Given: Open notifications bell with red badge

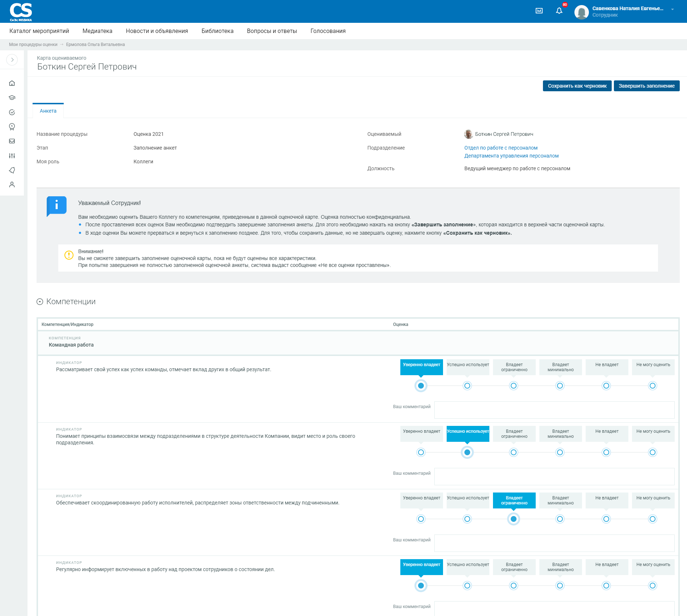Looking at the screenshot, I should pyautogui.click(x=559, y=11).
